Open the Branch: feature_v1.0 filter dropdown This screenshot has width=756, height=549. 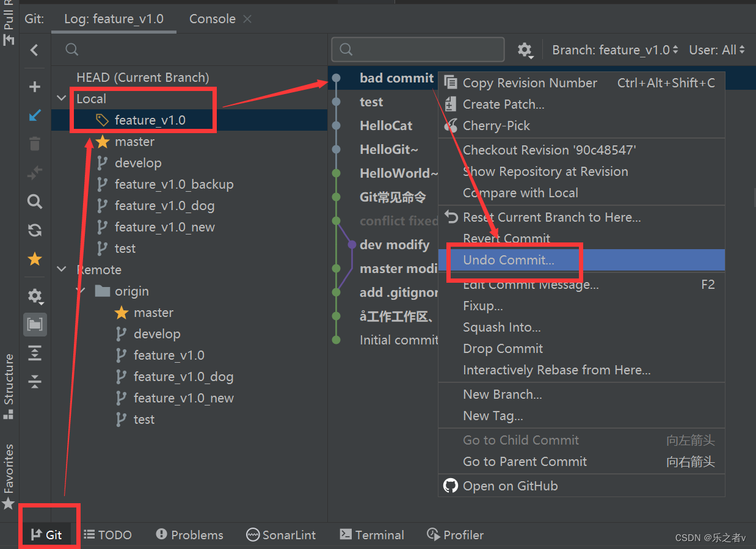click(615, 50)
